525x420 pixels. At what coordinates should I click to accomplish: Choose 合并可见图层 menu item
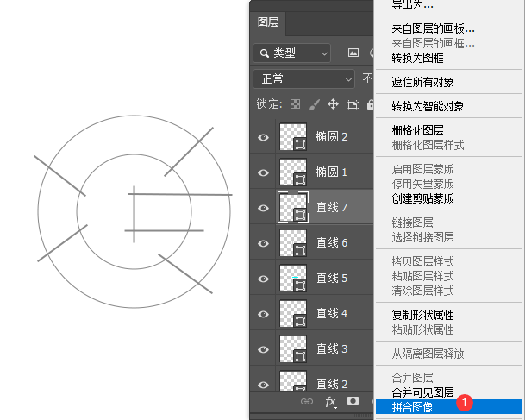coord(423,392)
